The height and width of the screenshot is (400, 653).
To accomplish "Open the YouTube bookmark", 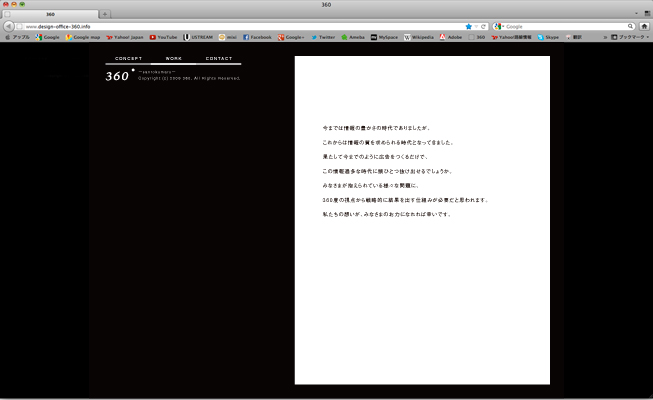I will pos(163,37).
